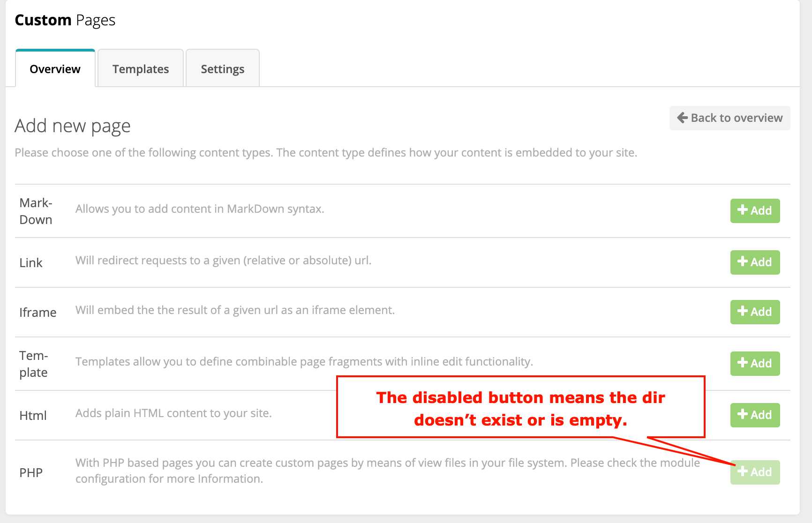Open the Settings tab
Viewport: 812px width, 523px height.
click(x=223, y=68)
